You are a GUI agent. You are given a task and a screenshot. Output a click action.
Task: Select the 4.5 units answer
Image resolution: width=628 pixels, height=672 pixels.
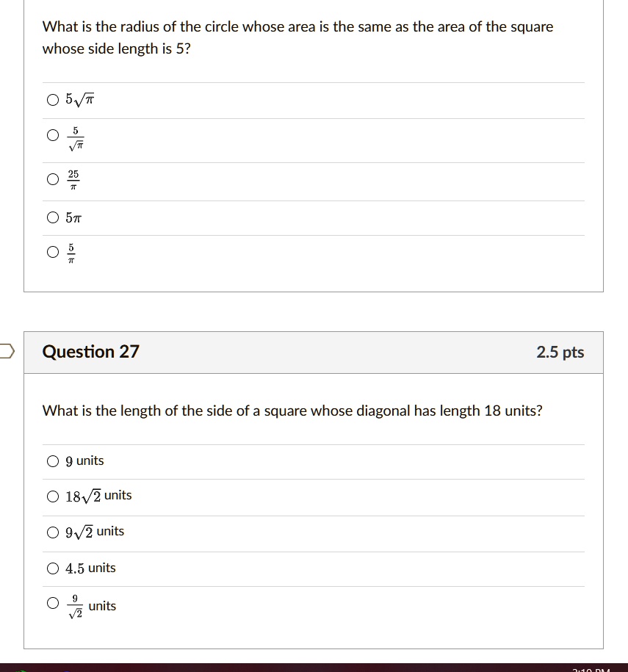[x=53, y=568]
